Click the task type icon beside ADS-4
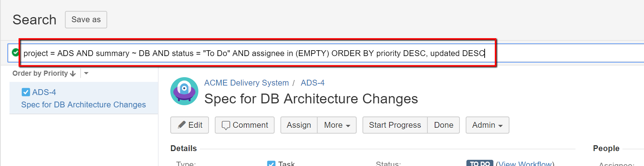The height and width of the screenshot is (166, 644). tap(26, 92)
